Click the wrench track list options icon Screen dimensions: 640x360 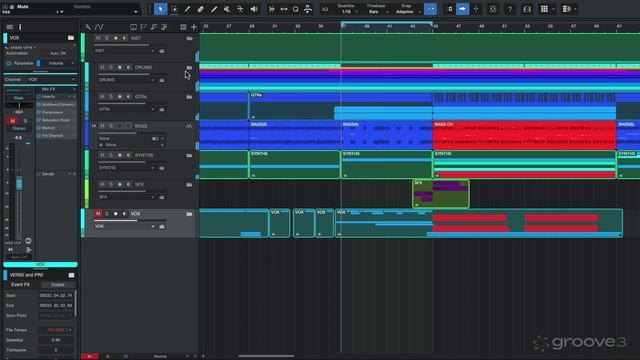pyautogui.click(x=88, y=27)
